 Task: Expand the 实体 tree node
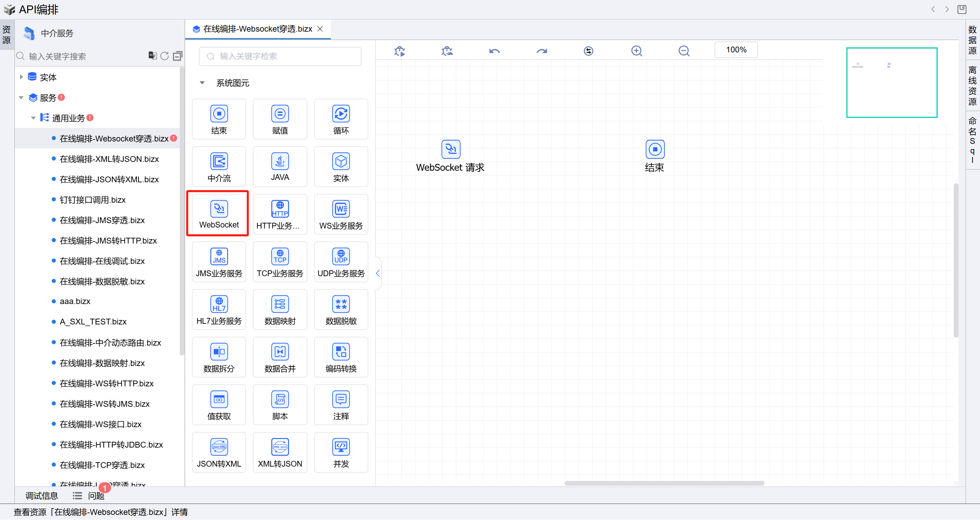click(x=21, y=77)
